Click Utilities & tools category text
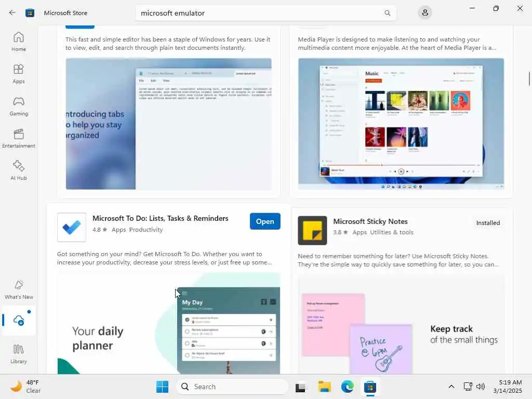532x399 pixels. pyautogui.click(x=392, y=232)
